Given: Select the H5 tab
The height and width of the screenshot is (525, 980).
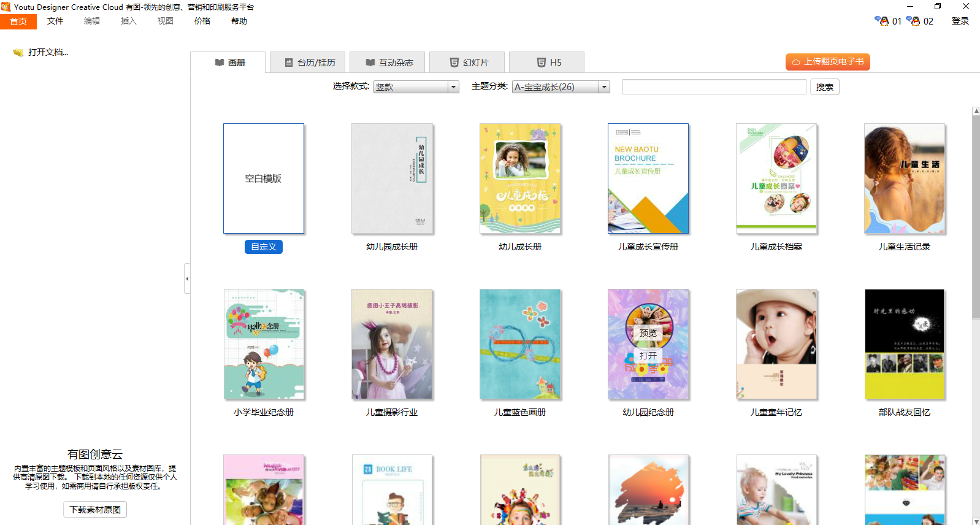Looking at the screenshot, I should 548,63.
